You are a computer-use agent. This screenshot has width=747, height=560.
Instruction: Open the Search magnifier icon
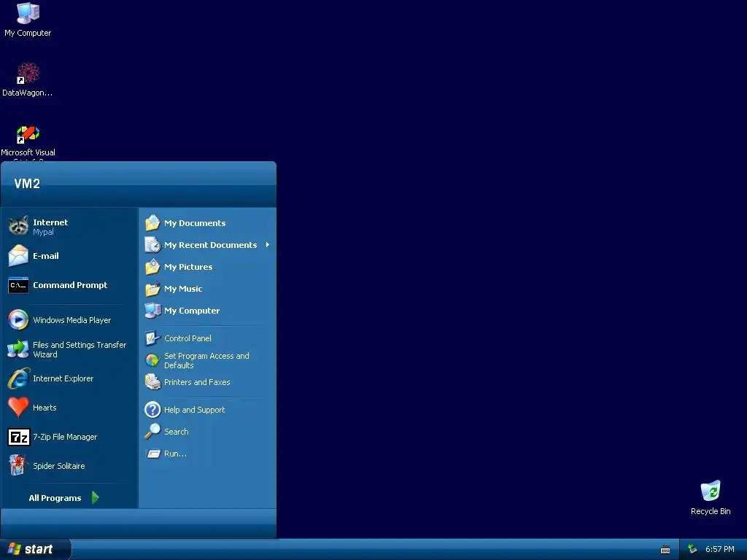[x=152, y=432]
